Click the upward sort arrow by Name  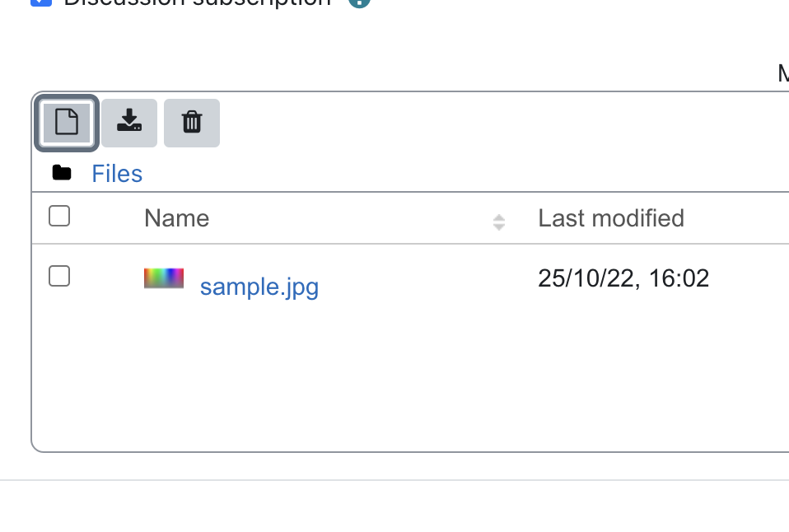point(498,217)
